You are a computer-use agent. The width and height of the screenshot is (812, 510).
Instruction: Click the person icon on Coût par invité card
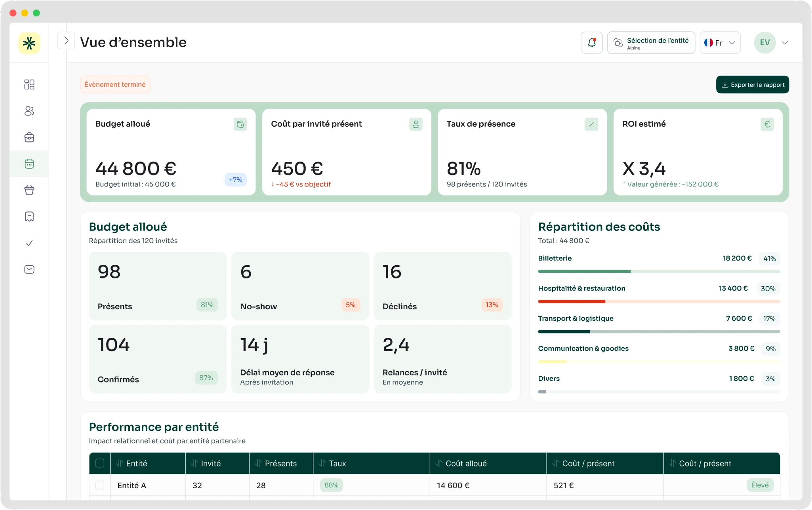point(416,124)
